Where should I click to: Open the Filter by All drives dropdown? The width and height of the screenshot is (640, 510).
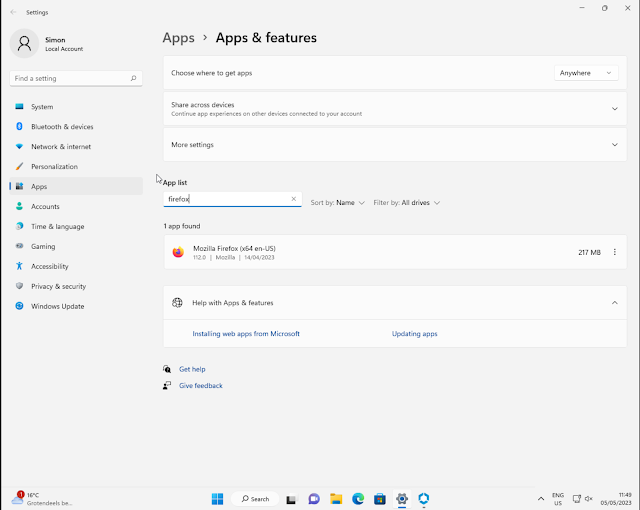[x=407, y=203]
